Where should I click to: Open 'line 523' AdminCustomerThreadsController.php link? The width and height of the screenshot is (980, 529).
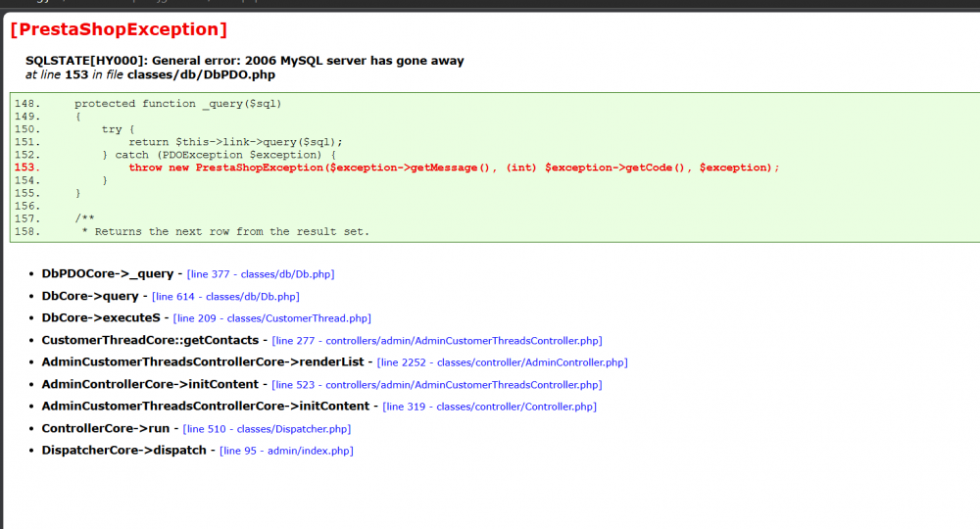click(x=437, y=385)
